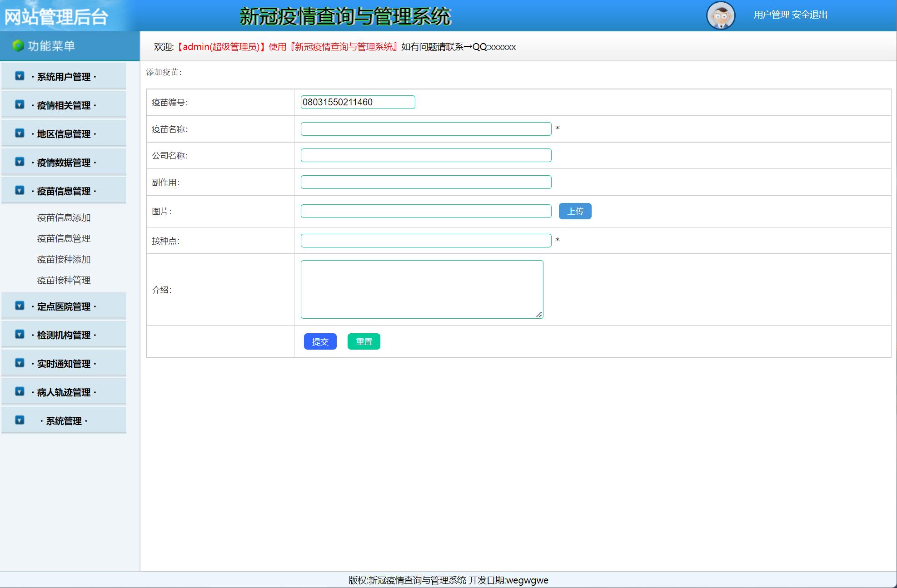
Task: Click the admin avatar icon in header
Action: (720, 15)
